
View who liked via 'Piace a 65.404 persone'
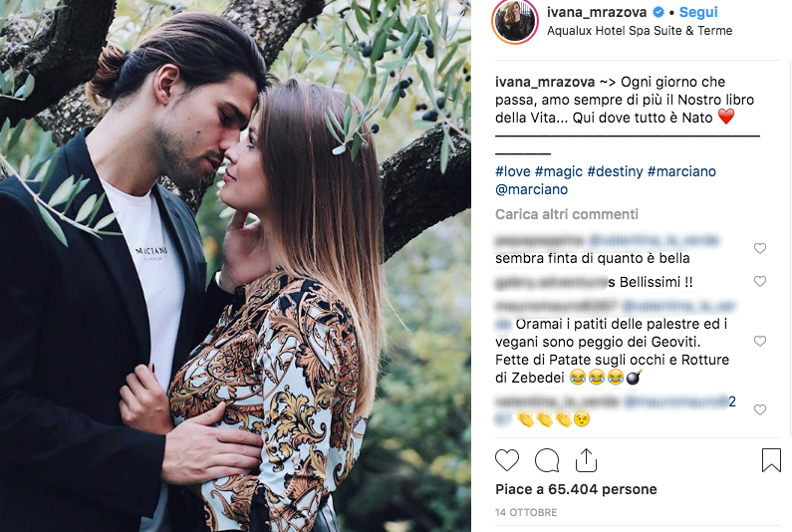point(576,489)
